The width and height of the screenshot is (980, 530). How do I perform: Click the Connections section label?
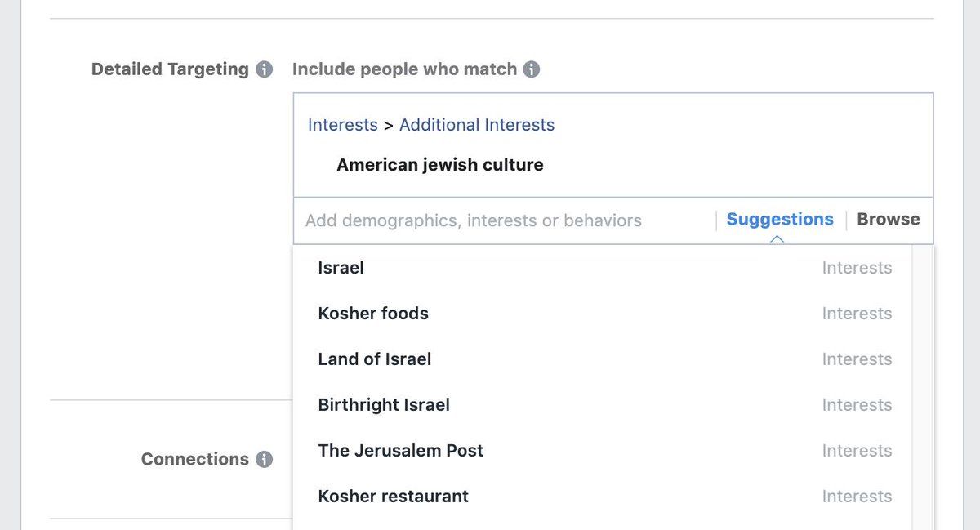pos(195,460)
